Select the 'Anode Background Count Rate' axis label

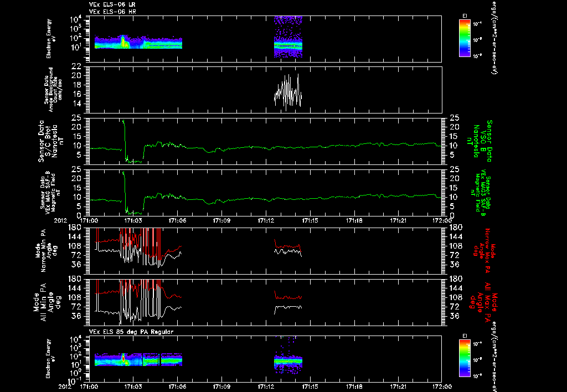[x=53, y=89]
